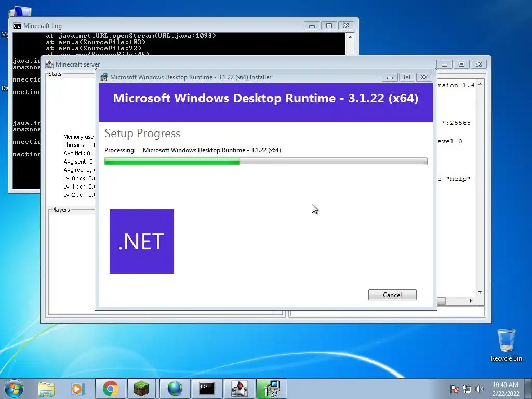The width and height of the screenshot is (532, 399).
Task: Switch to the Java Minecraft server taskbar item
Action: (x=239, y=389)
